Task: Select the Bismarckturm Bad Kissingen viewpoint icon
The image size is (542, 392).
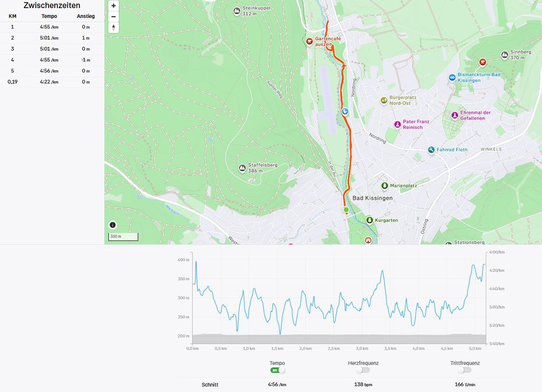Action: (452, 77)
